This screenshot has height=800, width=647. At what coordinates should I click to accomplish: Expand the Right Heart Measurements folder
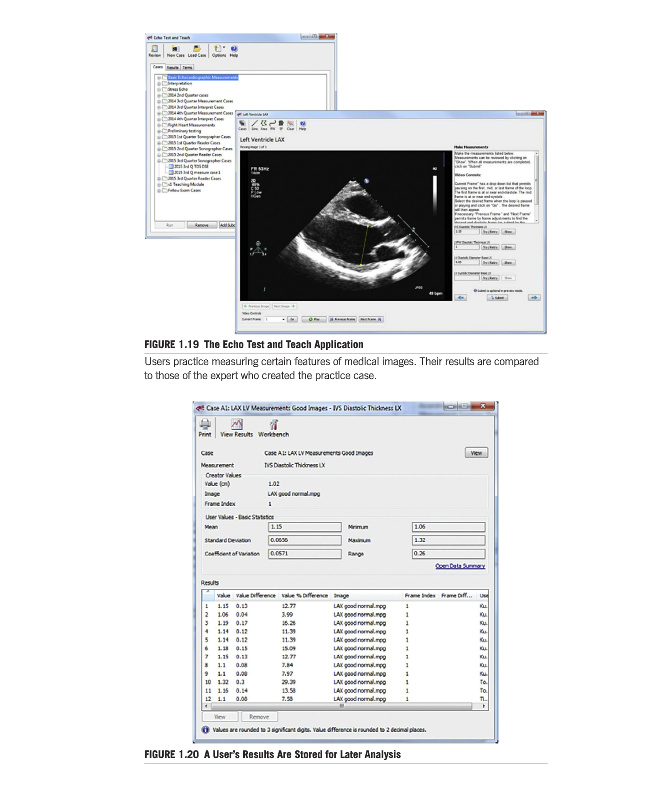point(159,124)
